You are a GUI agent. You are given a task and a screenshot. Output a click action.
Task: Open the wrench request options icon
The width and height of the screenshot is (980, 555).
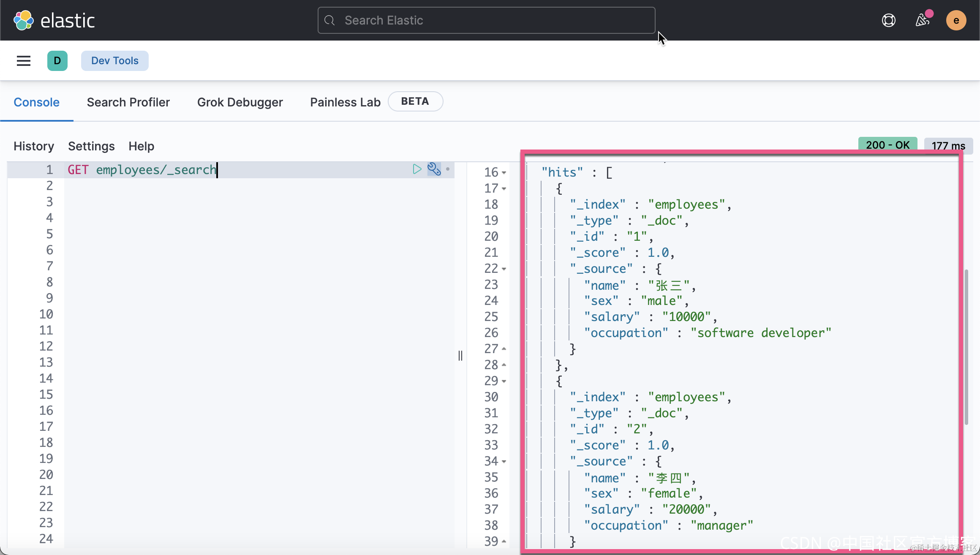click(434, 169)
